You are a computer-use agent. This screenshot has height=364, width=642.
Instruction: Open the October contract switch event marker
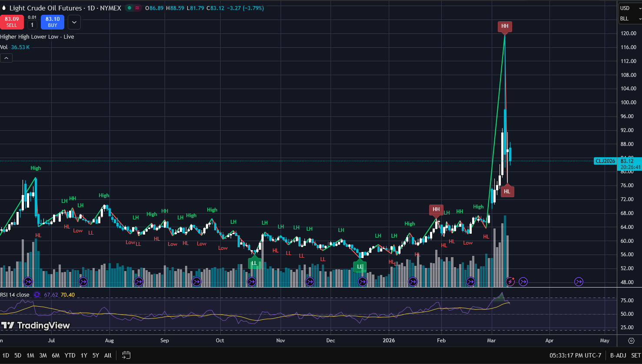coord(252,282)
